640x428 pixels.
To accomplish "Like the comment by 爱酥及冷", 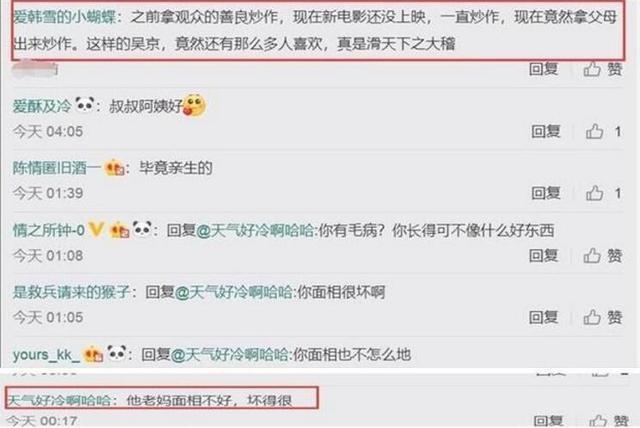I will [603, 131].
